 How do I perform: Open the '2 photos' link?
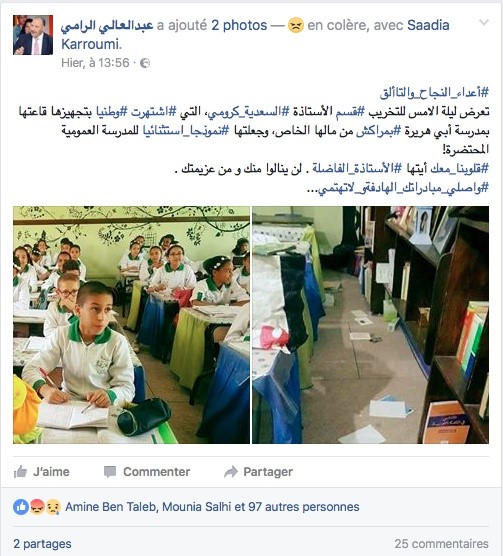click(239, 25)
